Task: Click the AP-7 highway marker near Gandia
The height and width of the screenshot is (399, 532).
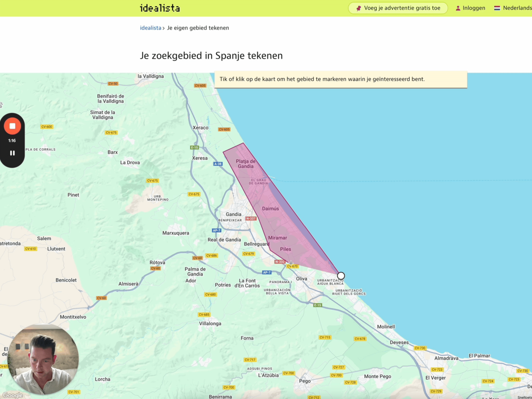Action: (x=216, y=230)
